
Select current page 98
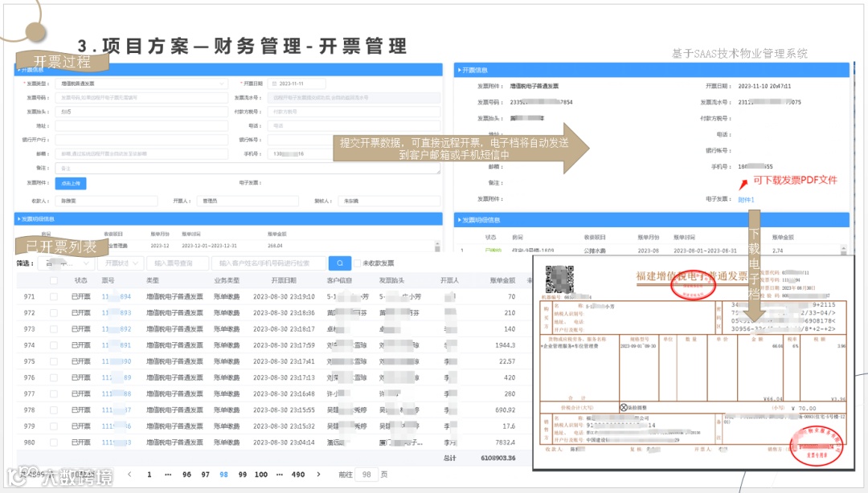(x=223, y=475)
